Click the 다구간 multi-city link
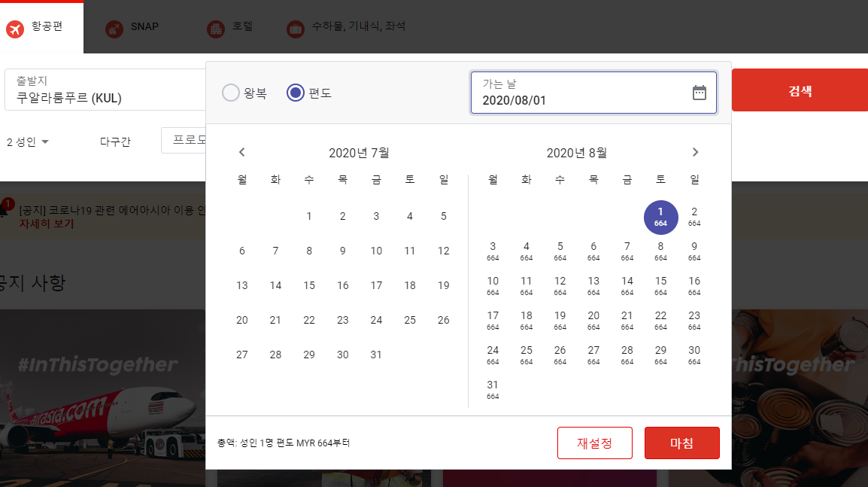 click(115, 142)
